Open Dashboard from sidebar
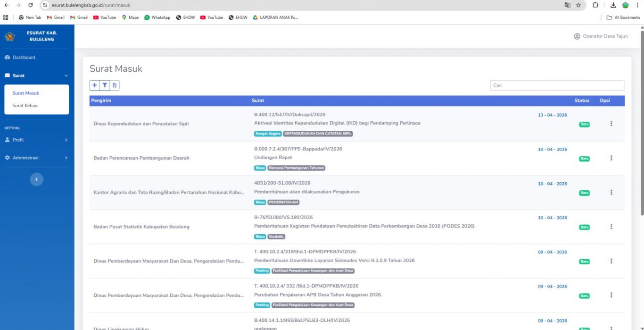644x330 pixels. 24,58
